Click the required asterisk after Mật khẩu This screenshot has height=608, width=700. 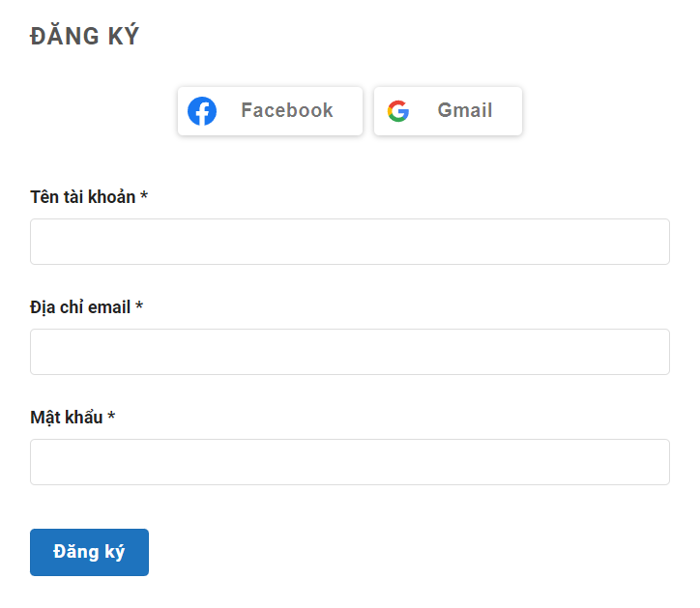pos(111,417)
